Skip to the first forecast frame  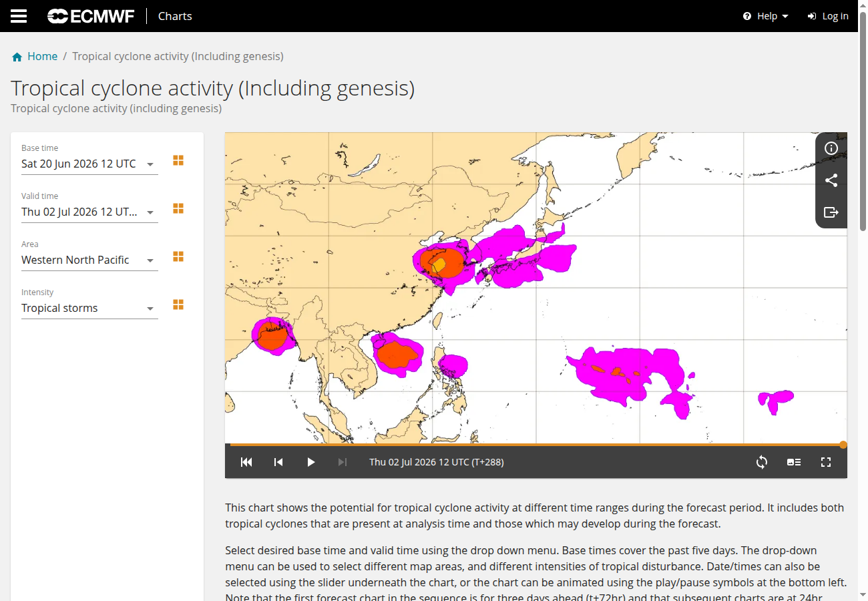pyautogui.click(x=246, y=462)
